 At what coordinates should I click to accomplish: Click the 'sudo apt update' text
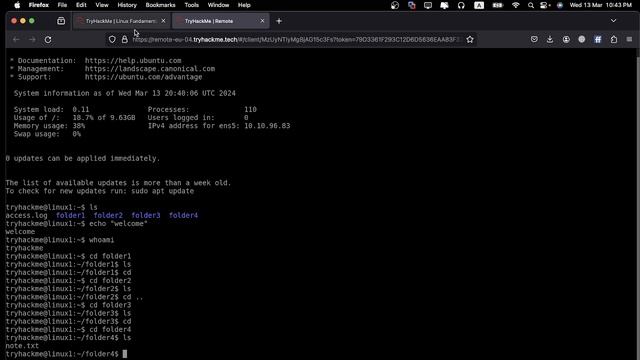point(162,191)
